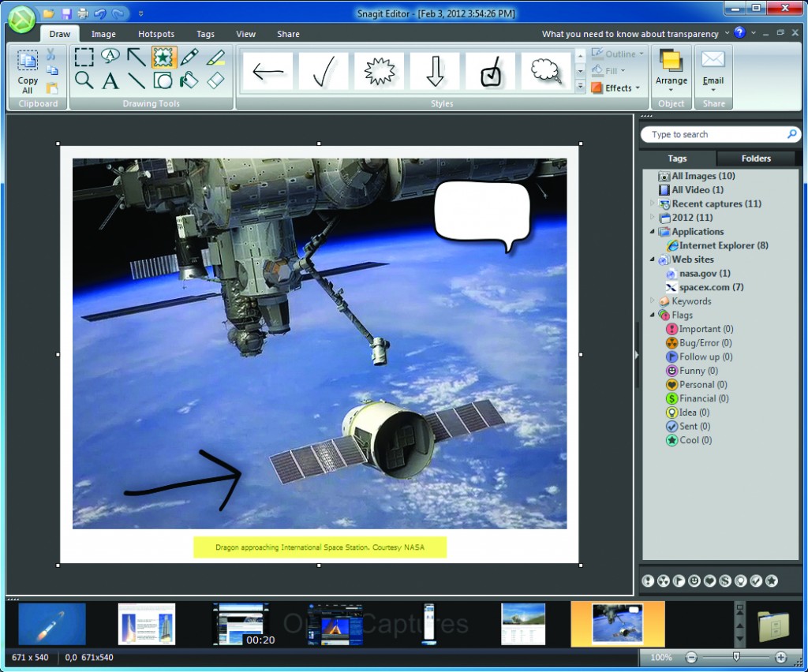
Task: Toggle the Important flag in bottom flag bar
Action: point(648,581)
